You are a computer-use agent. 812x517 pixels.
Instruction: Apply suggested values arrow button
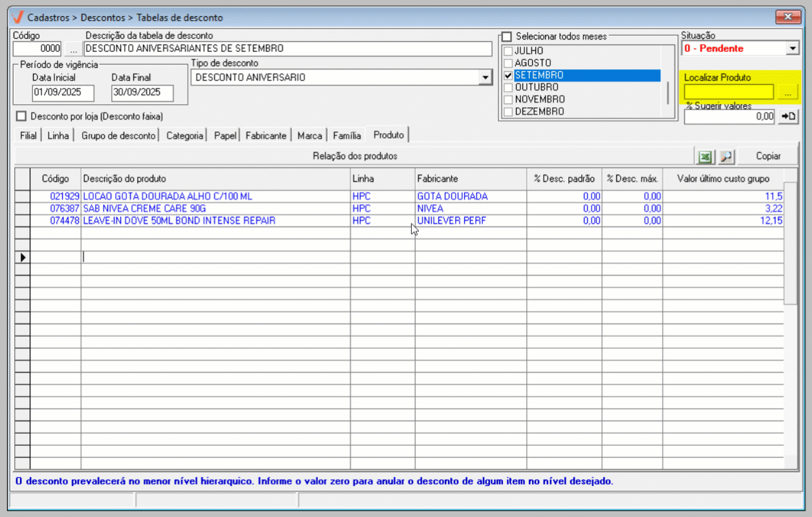point(788,116)
